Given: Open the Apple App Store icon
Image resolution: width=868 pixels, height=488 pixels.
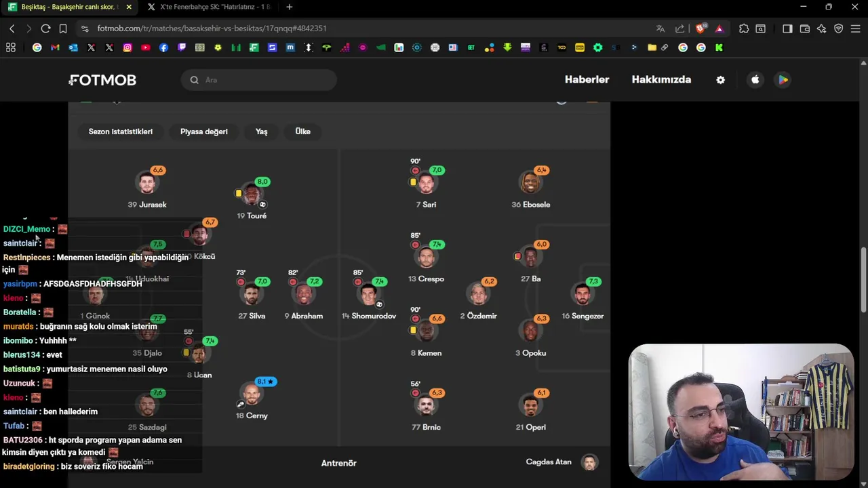Looking at the screenshot, I should tap(755, 80).
